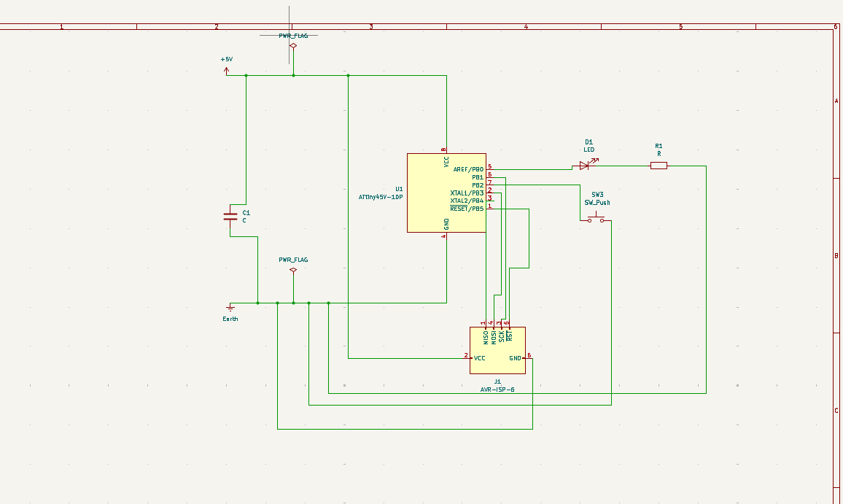Viewport: 843px width, 504px height.
Task: Click the AREF/PB0 pin label on U1
Action: click(468, 169)
